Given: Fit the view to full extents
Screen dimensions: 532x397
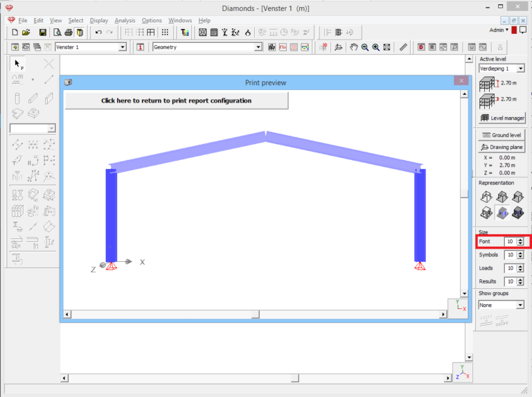Looking at the screenshot, I should 387,47.
